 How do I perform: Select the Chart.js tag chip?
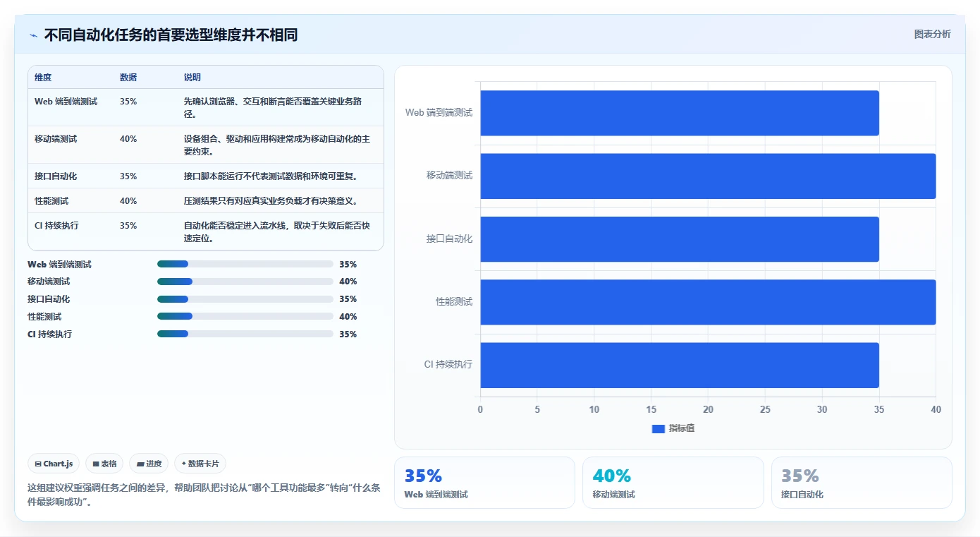(x=54, y=464)
